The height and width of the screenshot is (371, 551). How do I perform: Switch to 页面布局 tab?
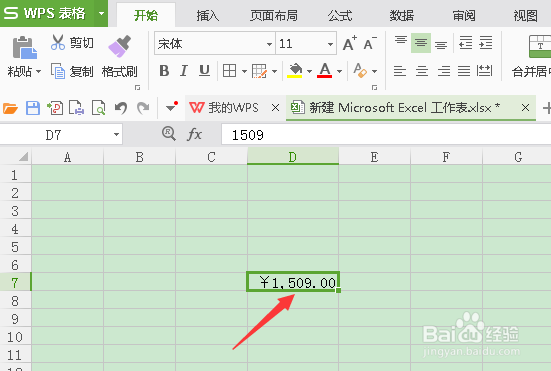click(274, 15)
